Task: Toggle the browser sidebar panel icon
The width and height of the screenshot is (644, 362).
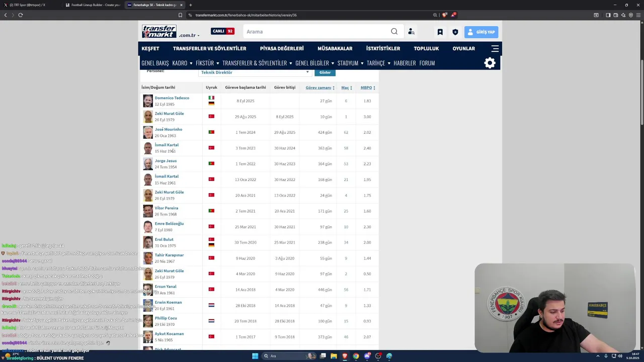Action: [x=608, y=15]
